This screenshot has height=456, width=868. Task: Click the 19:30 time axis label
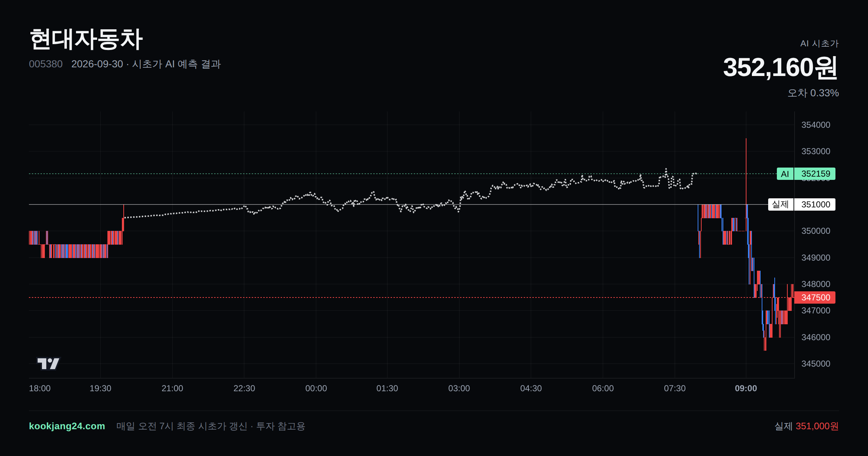[101, 388]
